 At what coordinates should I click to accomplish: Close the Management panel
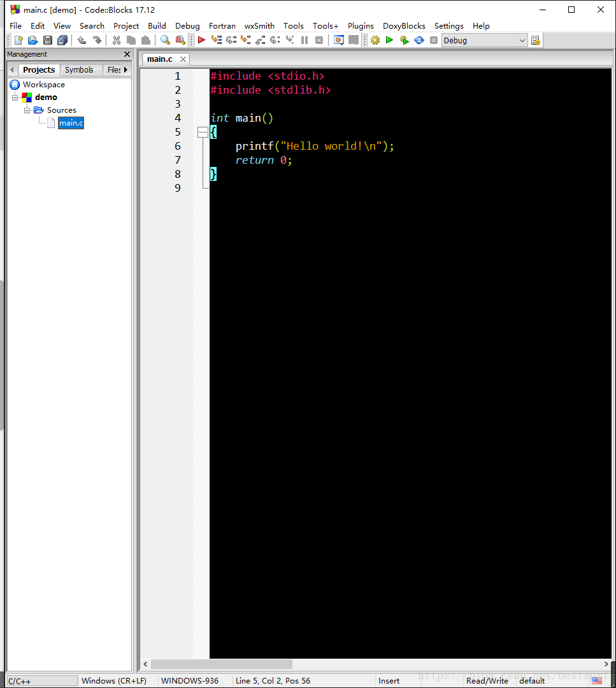pyautogui.click(x=127, y=54)
